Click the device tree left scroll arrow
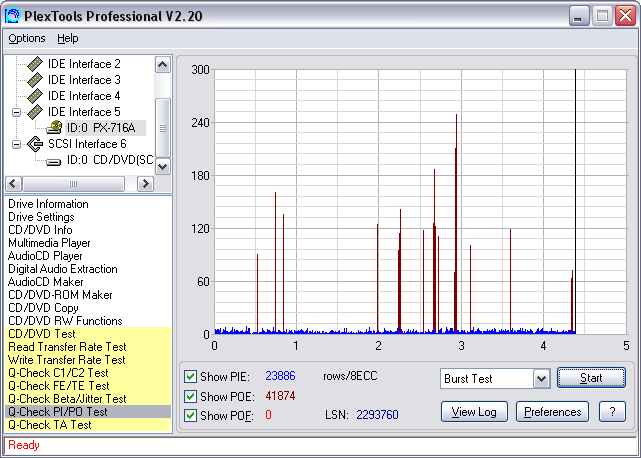Screen dimensions: 641x458 [13, 184]
